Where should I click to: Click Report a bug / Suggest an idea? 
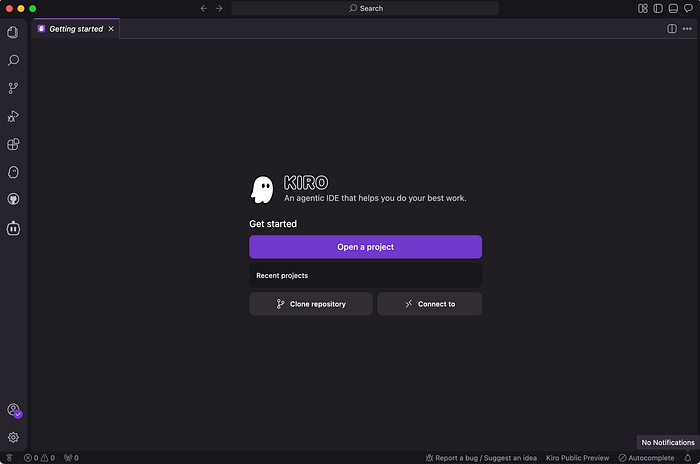(481, 458)
